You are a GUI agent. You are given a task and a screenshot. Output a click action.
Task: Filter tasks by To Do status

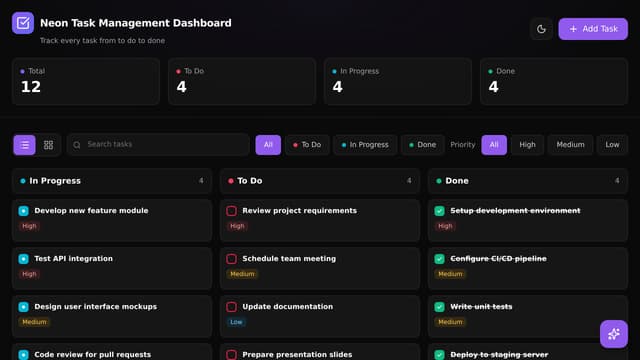point(307,145)
